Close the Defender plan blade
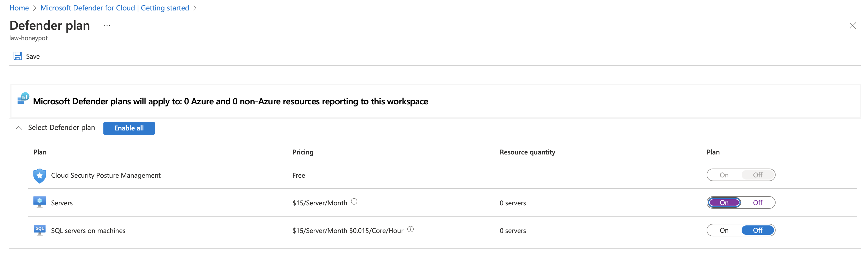The image size is (868, 263). point(853,26)
